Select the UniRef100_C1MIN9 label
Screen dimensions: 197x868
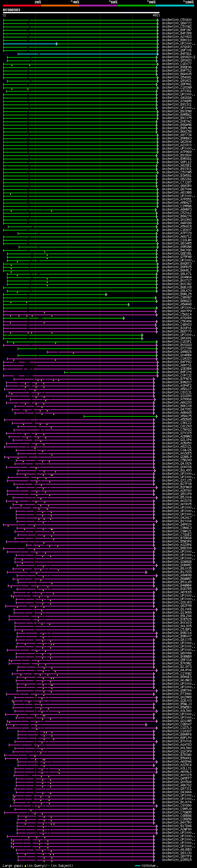(x=176, y=88)
